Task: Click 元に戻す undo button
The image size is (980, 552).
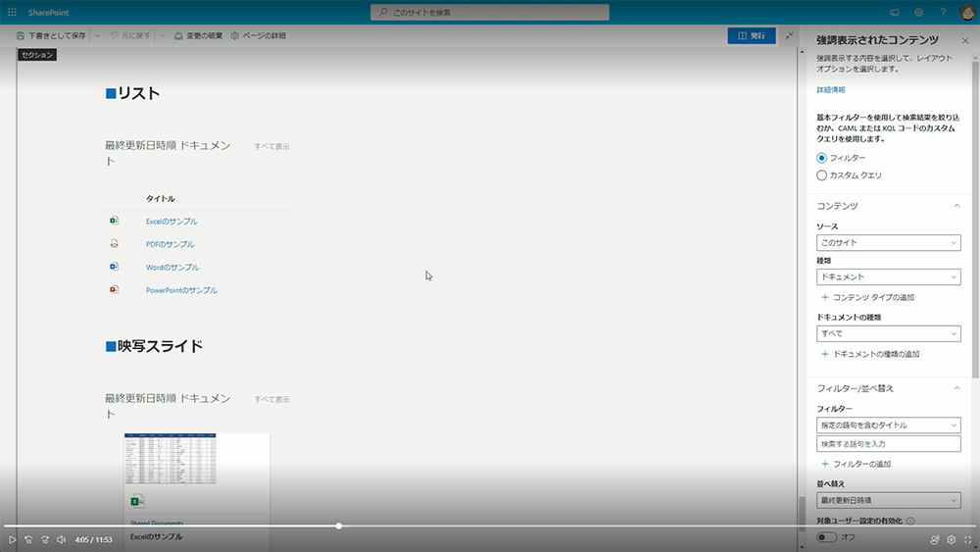Action: (130, 35)
